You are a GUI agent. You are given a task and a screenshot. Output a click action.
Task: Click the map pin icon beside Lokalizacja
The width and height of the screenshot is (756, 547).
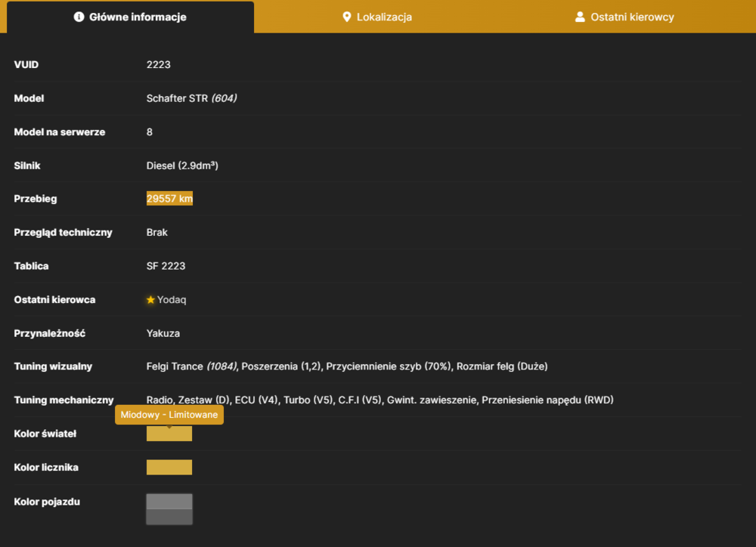[347, 17]
